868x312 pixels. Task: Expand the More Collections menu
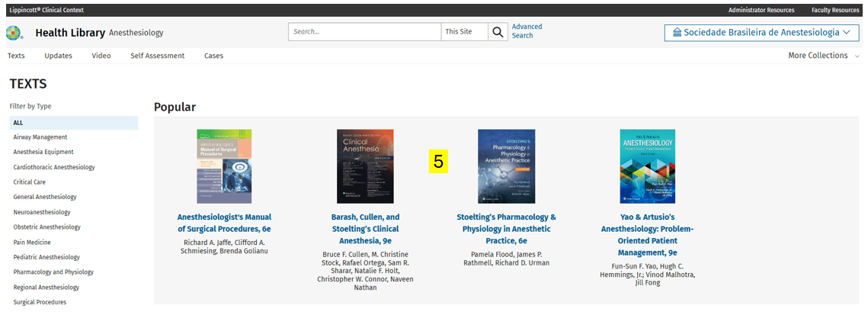(x=824, y=56)
